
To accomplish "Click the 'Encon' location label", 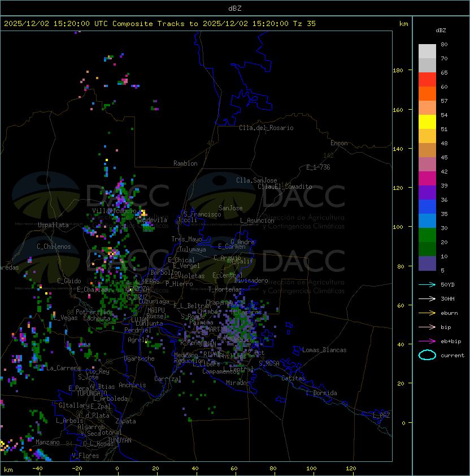I will pyautogui.click(x=339, y=143).
